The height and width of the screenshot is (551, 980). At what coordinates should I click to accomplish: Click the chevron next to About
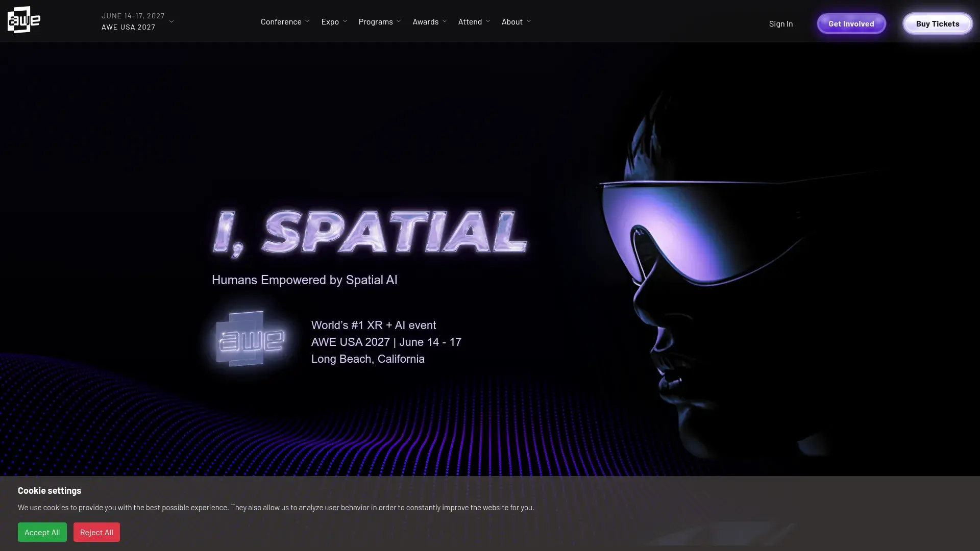[529, 21]
